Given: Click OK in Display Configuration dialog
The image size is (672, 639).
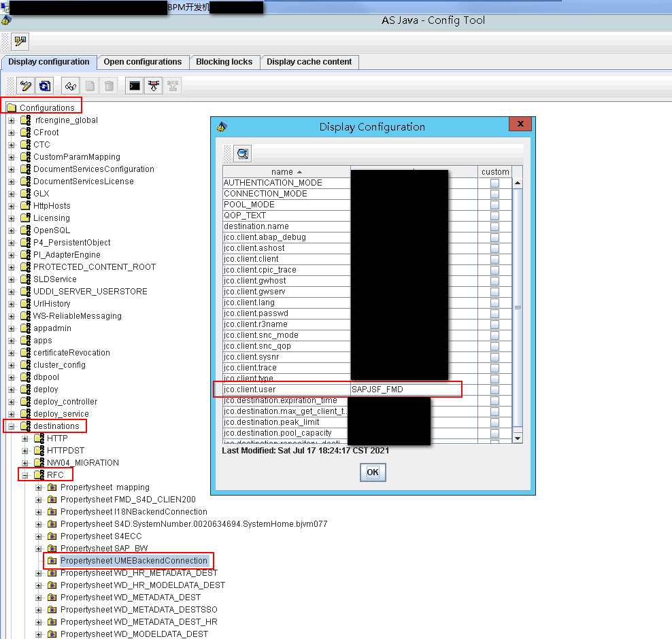Looking at the screenshot, I should pyautogui.click(x=373, y=472).
